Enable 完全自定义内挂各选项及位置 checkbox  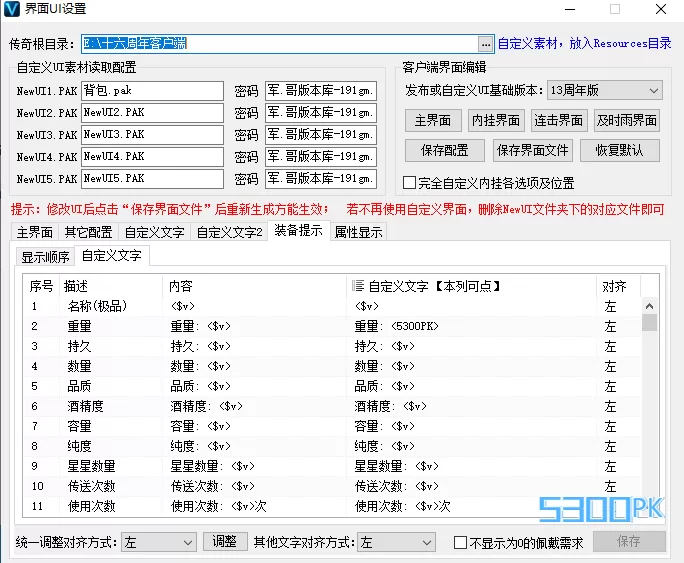409,182
